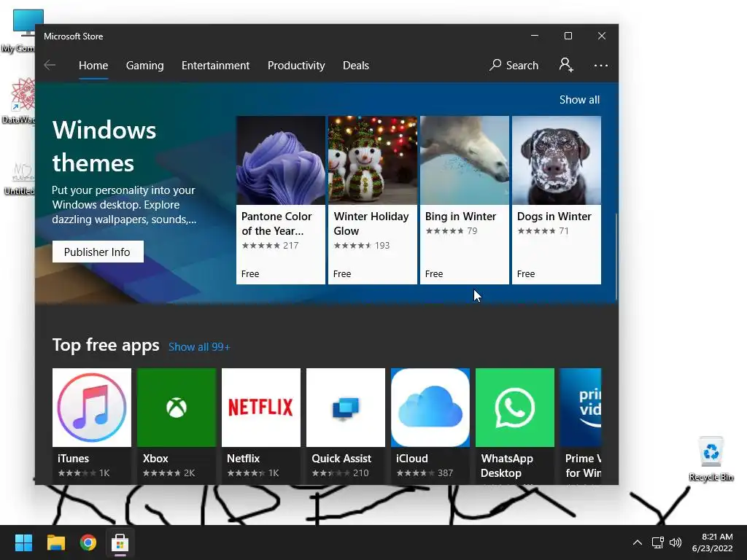Open File Explorer from the taskbar
The height and width of the screenshot is (560, 747).
pos(55,542)
